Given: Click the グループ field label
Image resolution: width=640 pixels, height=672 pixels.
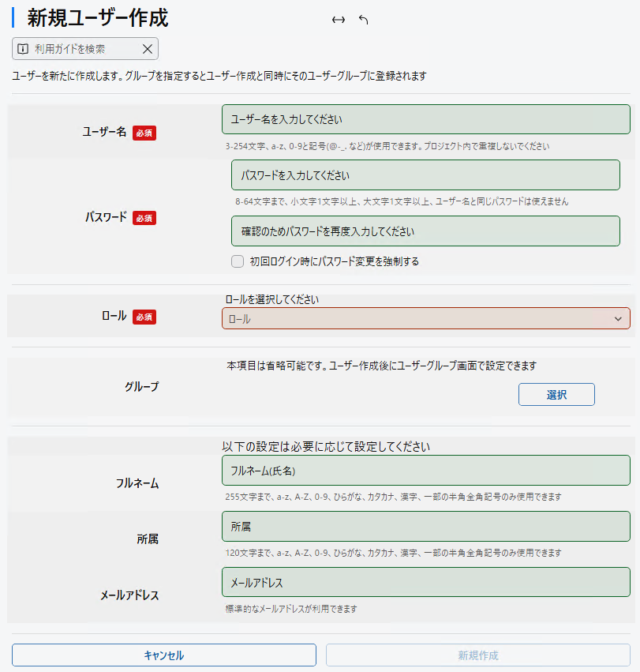Looking at the screenshot, I should click(x=142, y=387).
